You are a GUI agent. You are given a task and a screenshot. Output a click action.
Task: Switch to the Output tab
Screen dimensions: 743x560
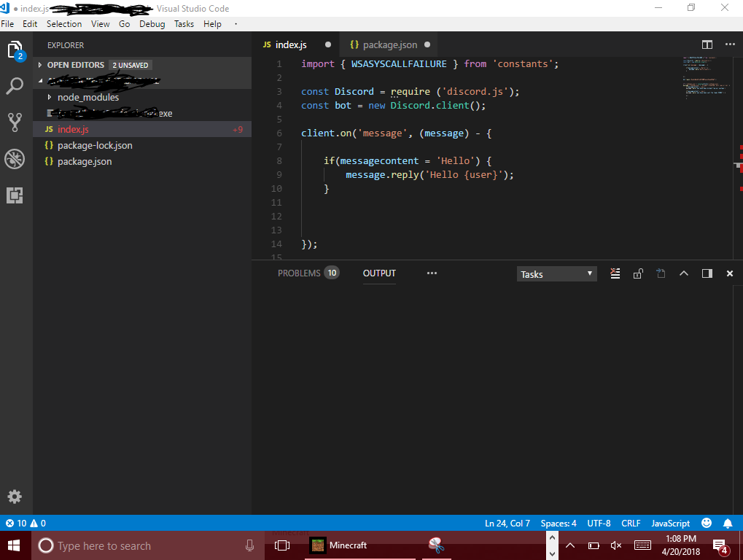coord(379,273)
